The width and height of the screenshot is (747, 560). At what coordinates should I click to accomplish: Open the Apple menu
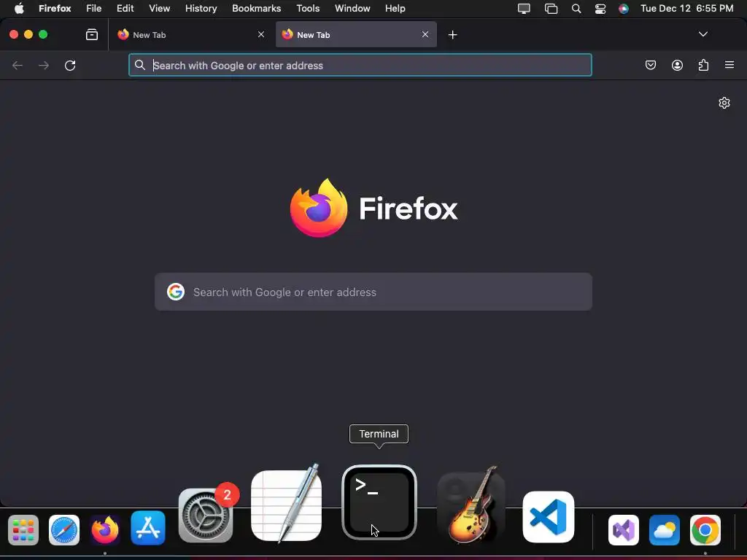[19, 9]
